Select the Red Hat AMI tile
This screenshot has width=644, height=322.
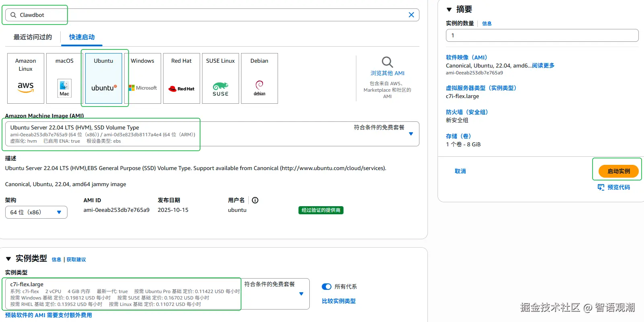tap(182, 78)
